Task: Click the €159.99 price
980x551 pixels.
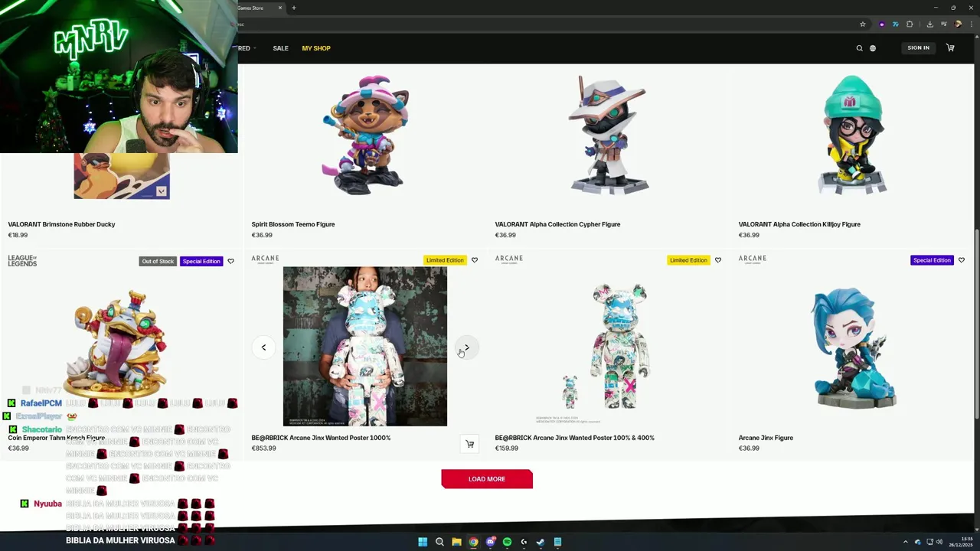Action: tap(506, 448)
